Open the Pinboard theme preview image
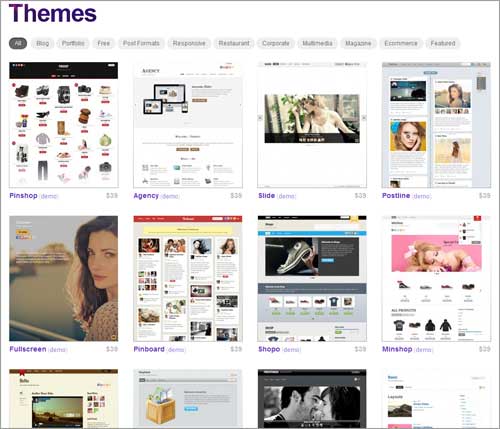 [x=188, y=279]
